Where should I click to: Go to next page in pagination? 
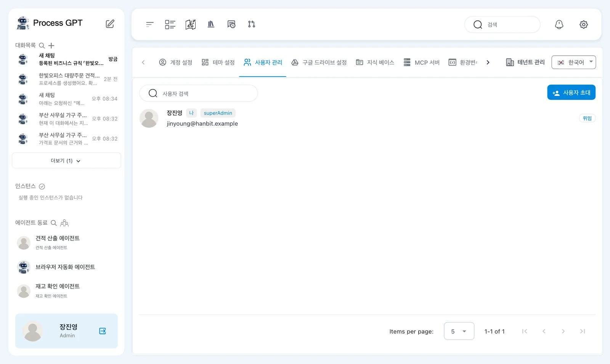pos(563,331)
